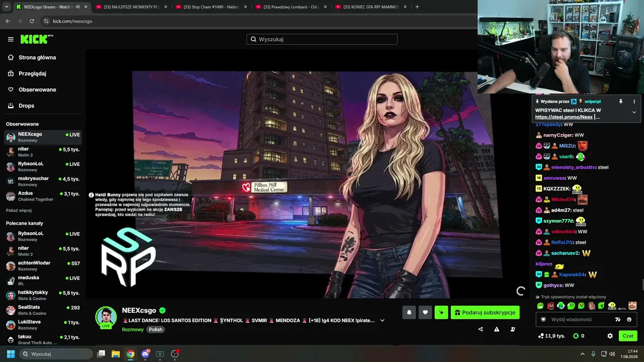Viewport: 644px width, 362px height.
Task: Send message with the Czat button
Action: click(628, 336)
